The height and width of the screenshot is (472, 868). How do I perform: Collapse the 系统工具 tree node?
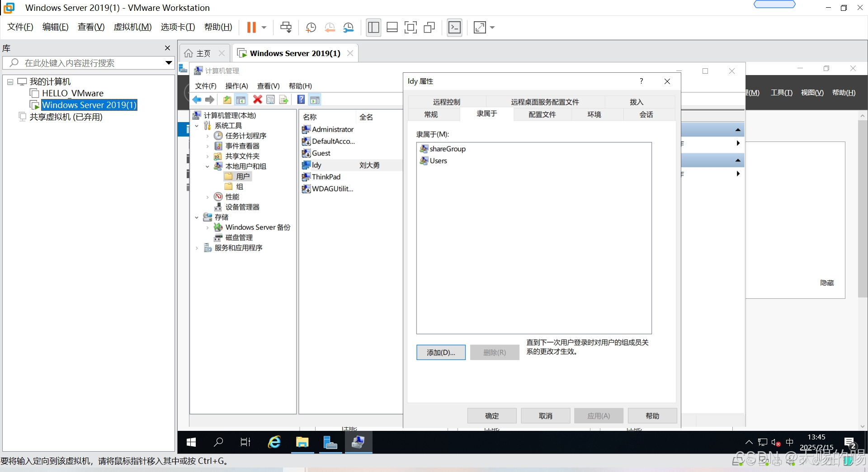197,126
